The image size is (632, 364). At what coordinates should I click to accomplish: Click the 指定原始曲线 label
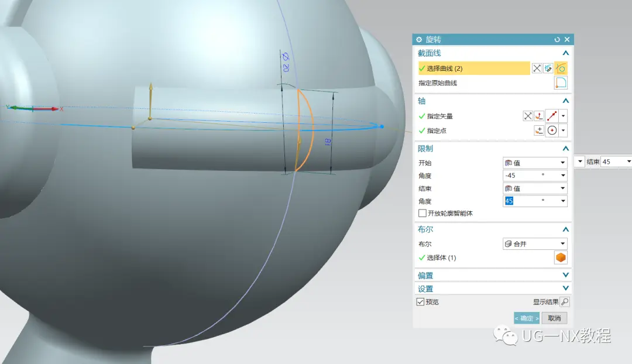click(x=438, y=83)
